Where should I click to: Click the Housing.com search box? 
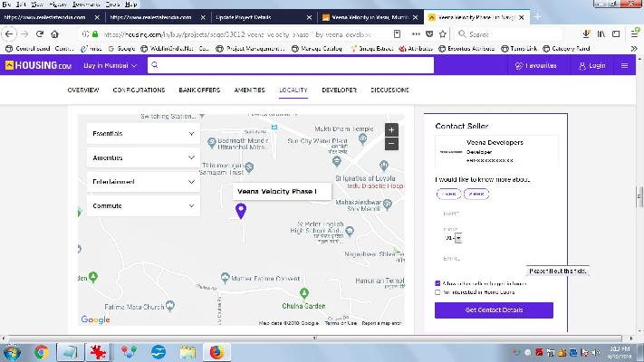[291, 65]
